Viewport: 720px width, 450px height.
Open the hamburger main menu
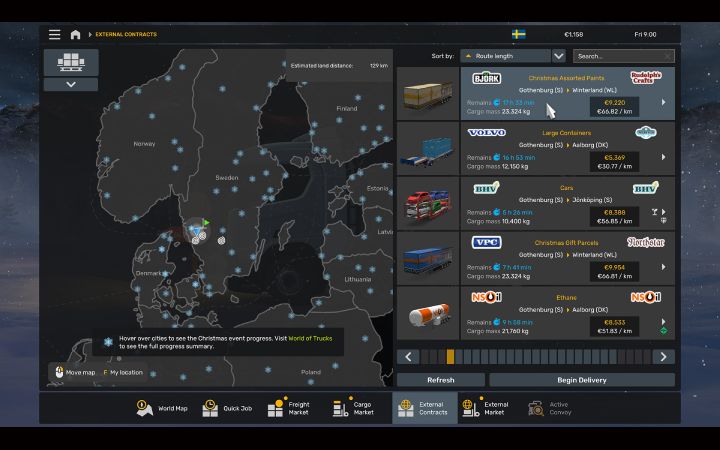54,34
